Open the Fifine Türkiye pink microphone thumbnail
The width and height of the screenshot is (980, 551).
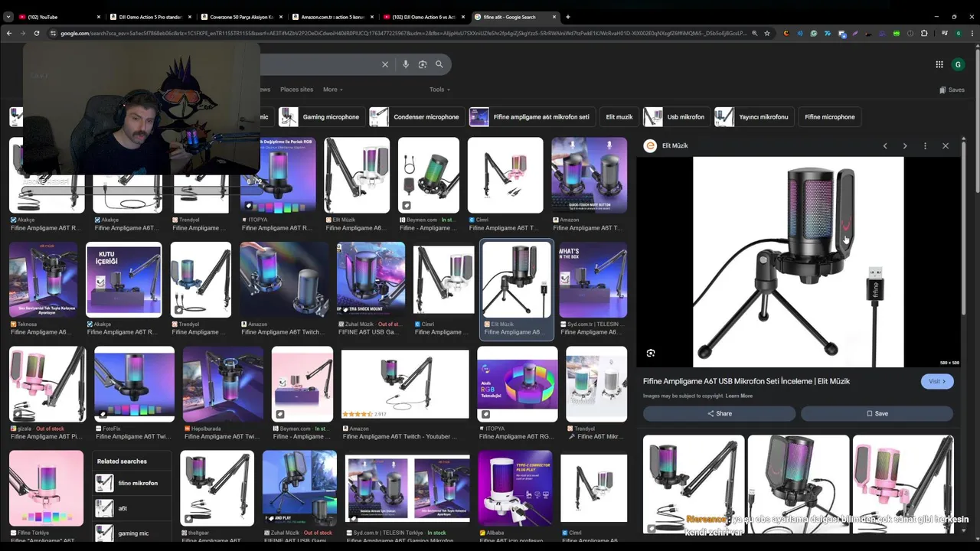pyautogui.click(x=46, y=488)
